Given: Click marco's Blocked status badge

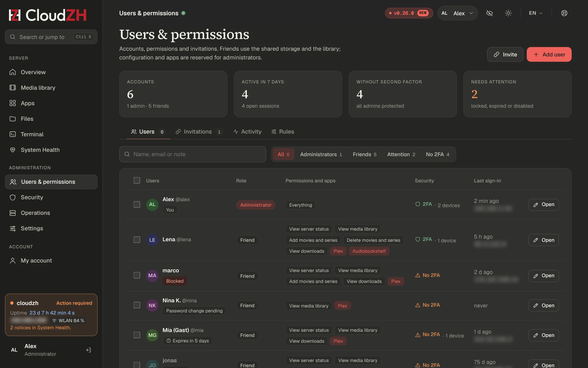Looking at the screenshot, I should [x=175, y=281].
